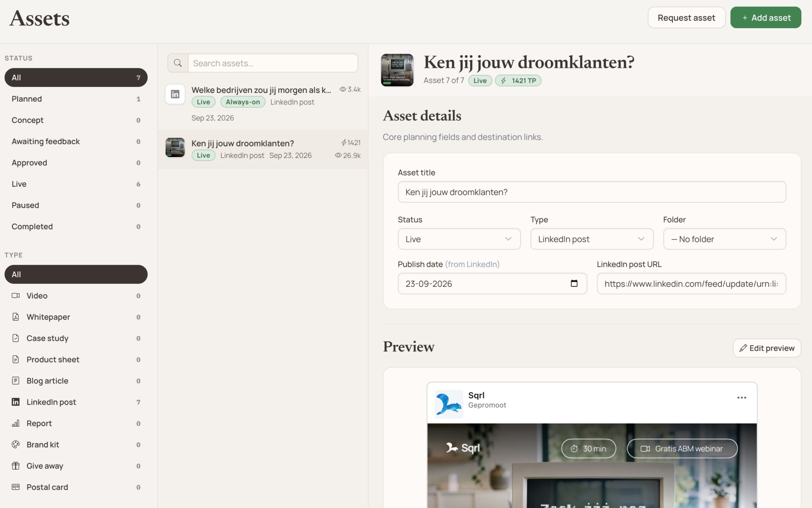Screen dimensions: 812x508
Task: Filter by Report chart icon
Action: (x=16, y=423)
